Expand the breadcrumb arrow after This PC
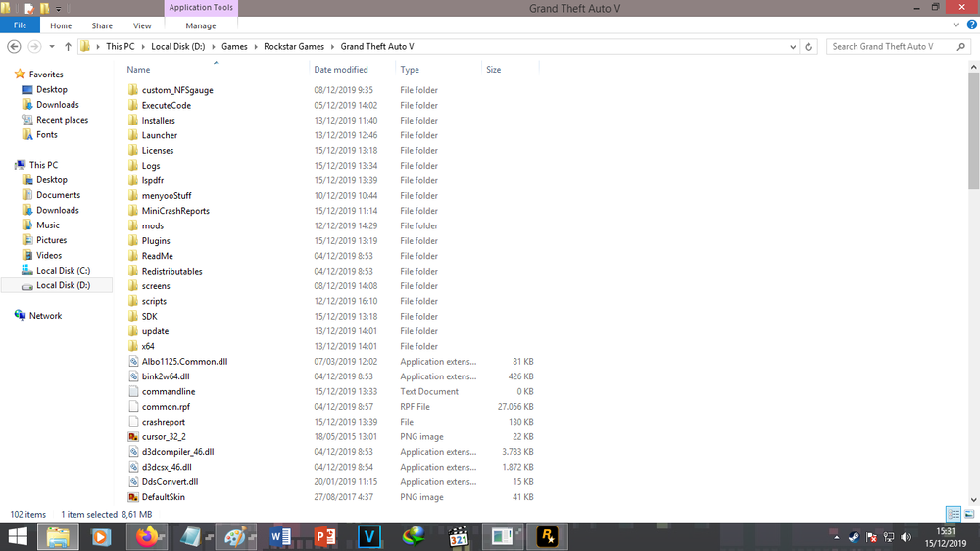Image resolution: width=980 pixels, height=551 pixels. pyautogui.click(x=142, y=47)
